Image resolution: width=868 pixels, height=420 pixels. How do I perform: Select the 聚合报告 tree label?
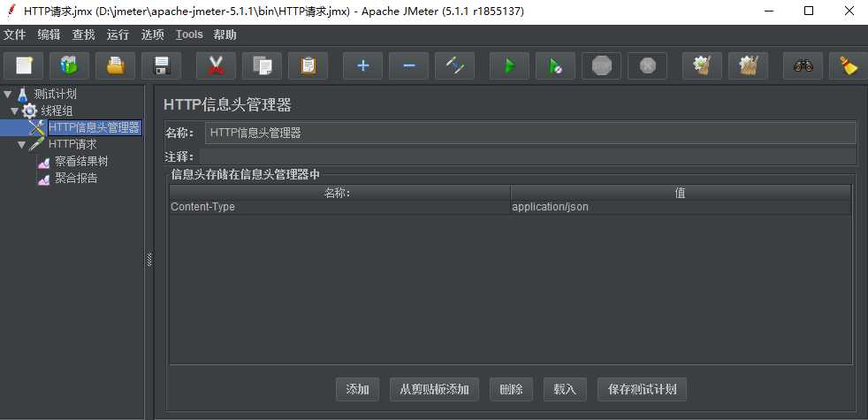76,179
